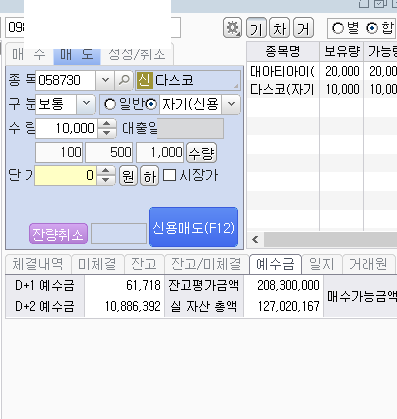Click the holdings list horizontal scrollbar
Image resolution: width=397 pixels, height=419 pixels.
[x=330, y=239]
